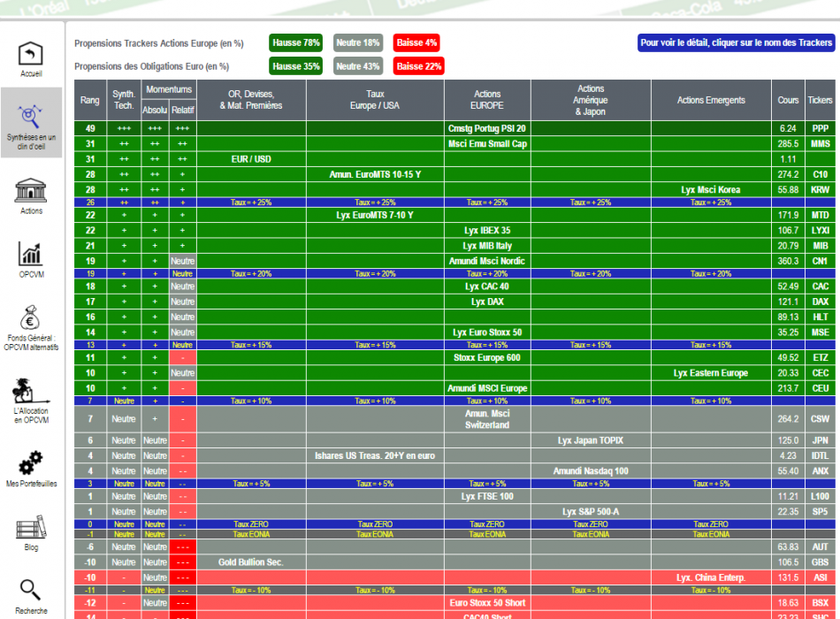Click the AUT ticker cell

pos(821,547)
